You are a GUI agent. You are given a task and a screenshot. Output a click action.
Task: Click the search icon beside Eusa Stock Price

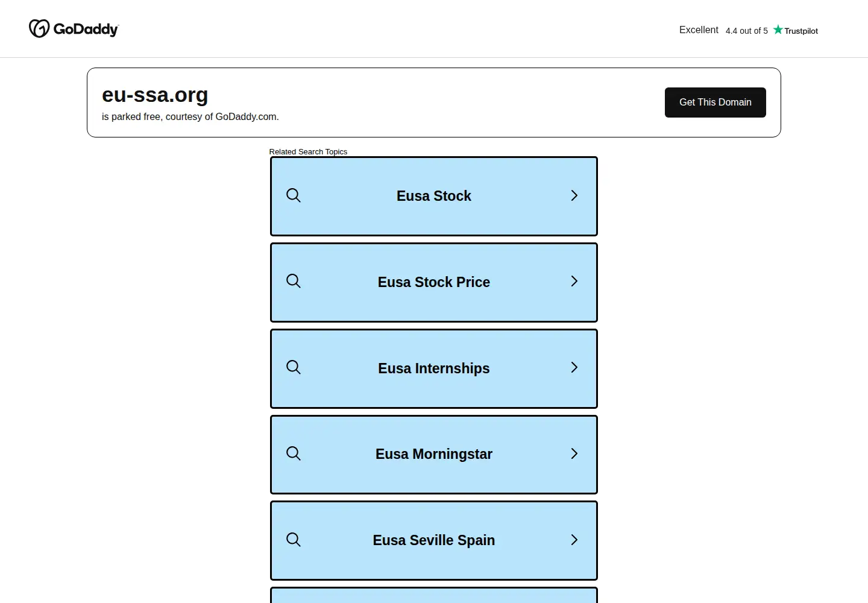pyautogui.click(x=294, y=281)
